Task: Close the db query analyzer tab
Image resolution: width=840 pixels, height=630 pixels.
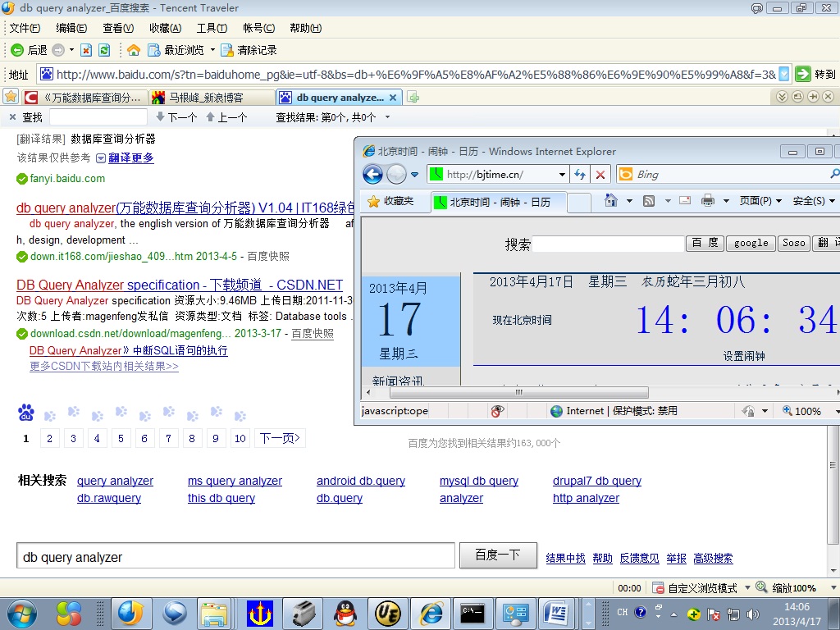Action: tap(393, 98)
